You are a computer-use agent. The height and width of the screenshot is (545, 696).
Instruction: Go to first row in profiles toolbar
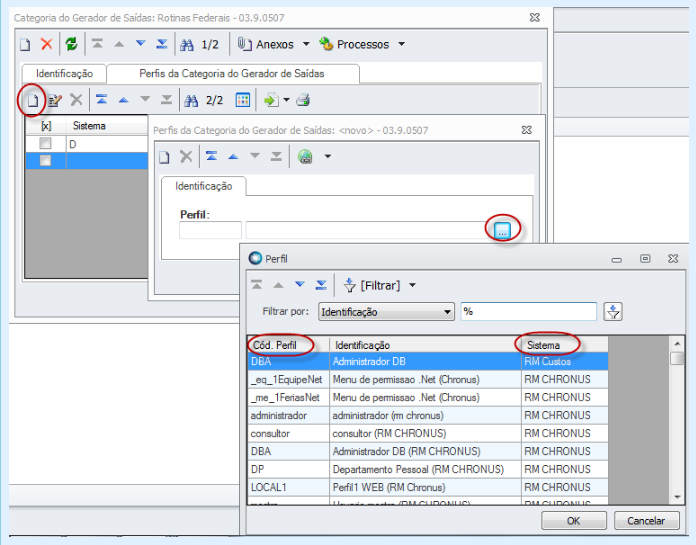(x=102, y=99)
